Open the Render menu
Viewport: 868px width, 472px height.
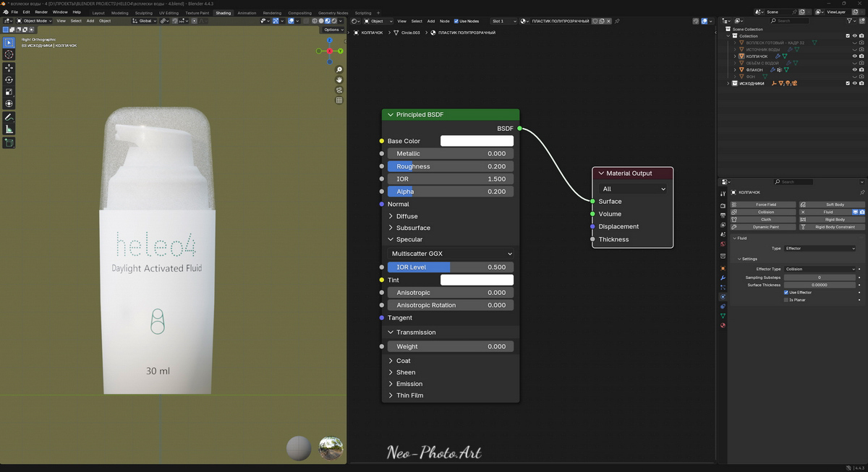(x=41, y=12)
